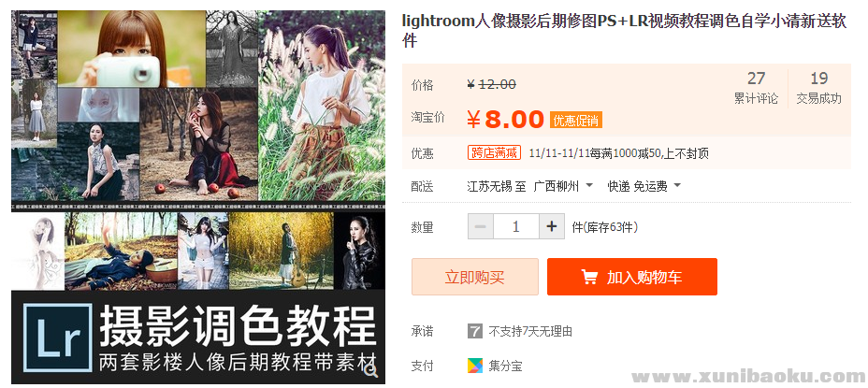Decrease quantity with the minus button
This screenshot has height=388, width=868.
[x=481, y=226]
